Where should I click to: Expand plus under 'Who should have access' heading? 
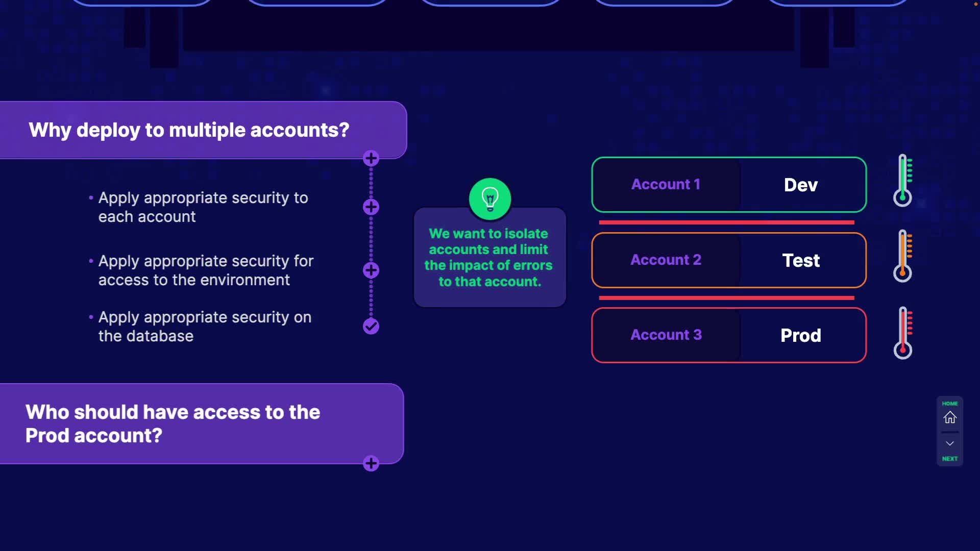371,463
